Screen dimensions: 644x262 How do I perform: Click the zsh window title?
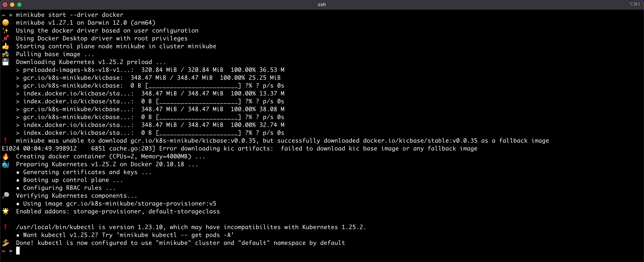coord(322,4)
